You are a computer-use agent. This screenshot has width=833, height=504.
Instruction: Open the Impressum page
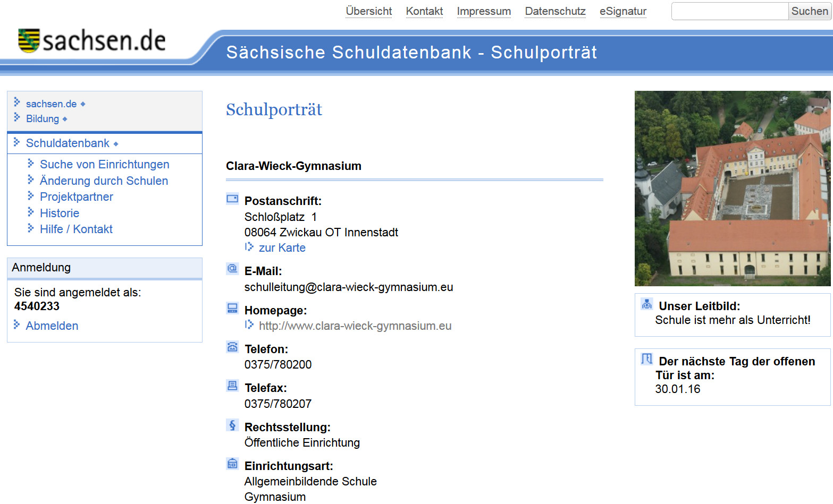(x=483, y=11)
